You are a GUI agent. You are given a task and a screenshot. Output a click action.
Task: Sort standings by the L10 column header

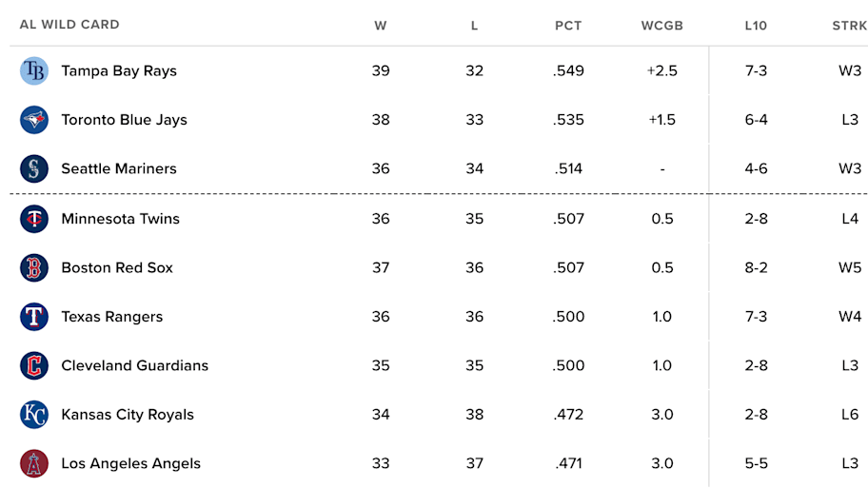coord(756,26)
